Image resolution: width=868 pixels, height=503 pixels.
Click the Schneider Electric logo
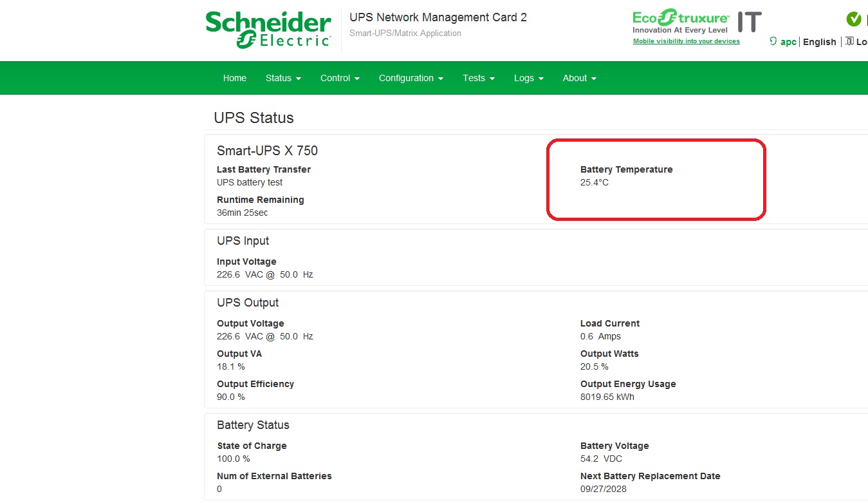pos(268,30)
